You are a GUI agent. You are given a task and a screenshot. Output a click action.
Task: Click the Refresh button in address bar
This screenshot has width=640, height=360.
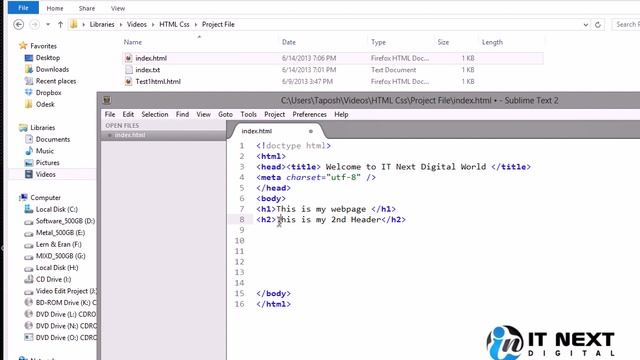pos(598,24)
